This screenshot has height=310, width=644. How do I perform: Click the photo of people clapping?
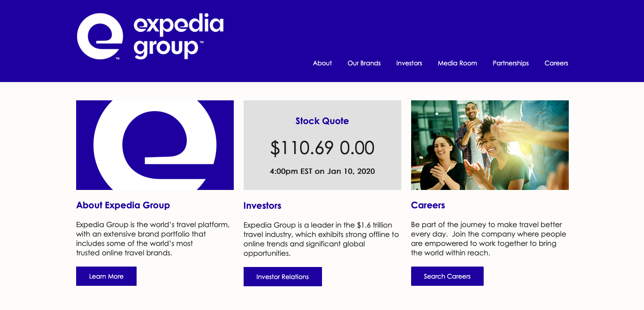(x=489, y=145)
